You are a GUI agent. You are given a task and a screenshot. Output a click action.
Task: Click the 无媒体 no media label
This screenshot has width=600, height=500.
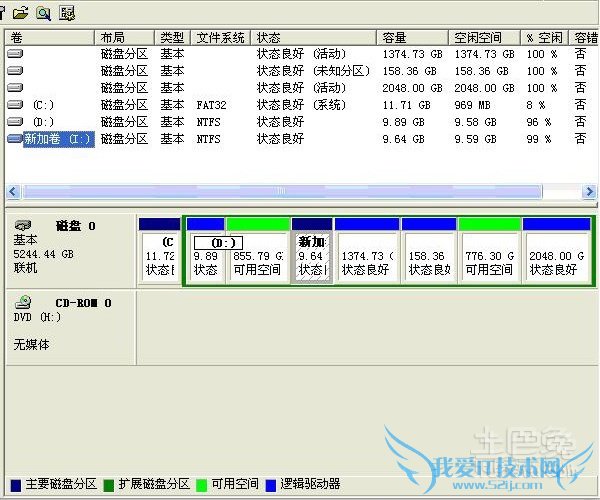31,344
